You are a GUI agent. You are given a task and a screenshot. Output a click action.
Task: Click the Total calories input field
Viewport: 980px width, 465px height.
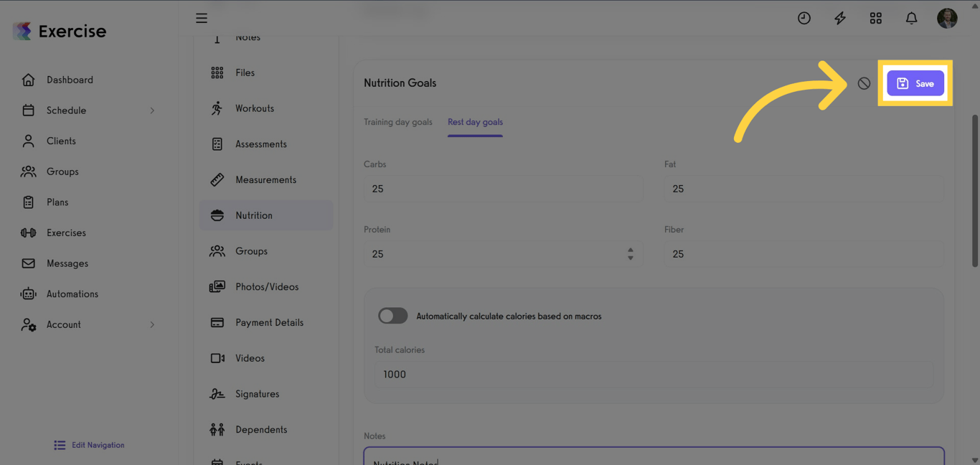(653, 375)
